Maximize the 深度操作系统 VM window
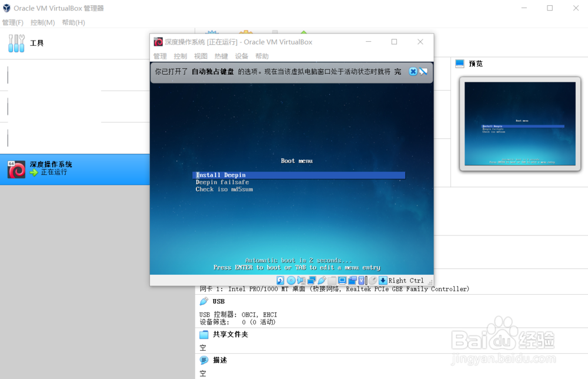The height and width of the screenshot is (379, 588). tap(394, 42)
